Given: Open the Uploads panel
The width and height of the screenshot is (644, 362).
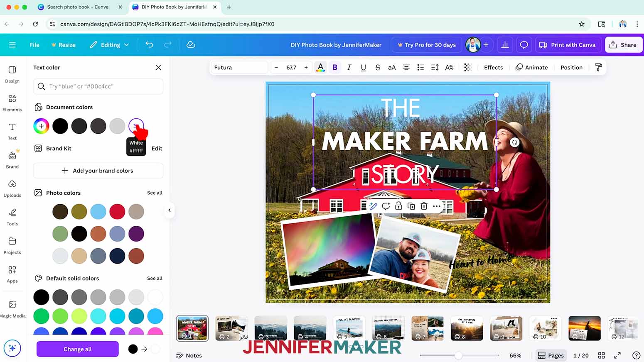Looking at the screenshot, I should tap(12, 188).
